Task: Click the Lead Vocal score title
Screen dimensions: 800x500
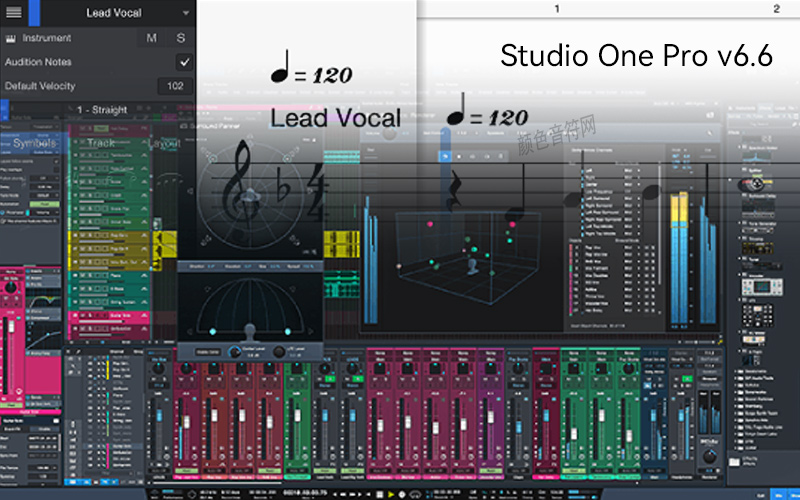Action: point(335,118)
